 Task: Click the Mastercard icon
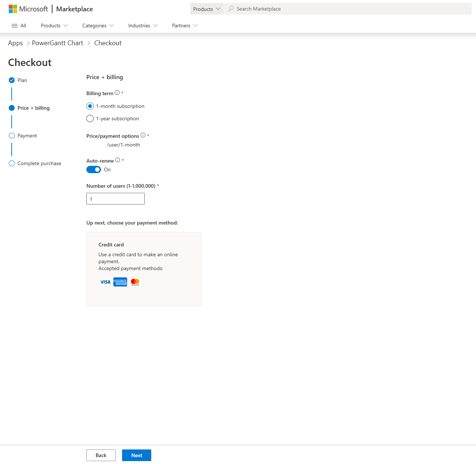pyautogui.click(x=135, y=282)
